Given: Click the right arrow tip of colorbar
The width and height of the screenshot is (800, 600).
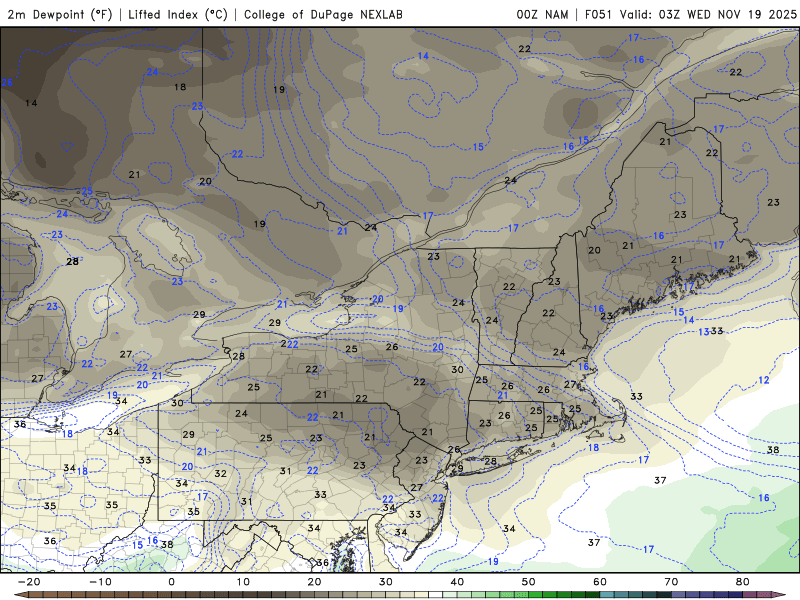Looking at the screenshot, I should 781,595.
